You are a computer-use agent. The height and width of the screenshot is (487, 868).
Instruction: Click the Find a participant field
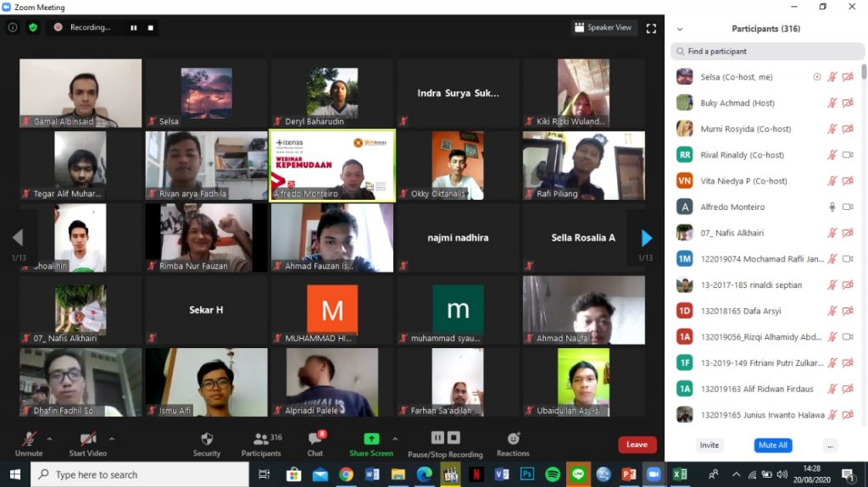766,51
